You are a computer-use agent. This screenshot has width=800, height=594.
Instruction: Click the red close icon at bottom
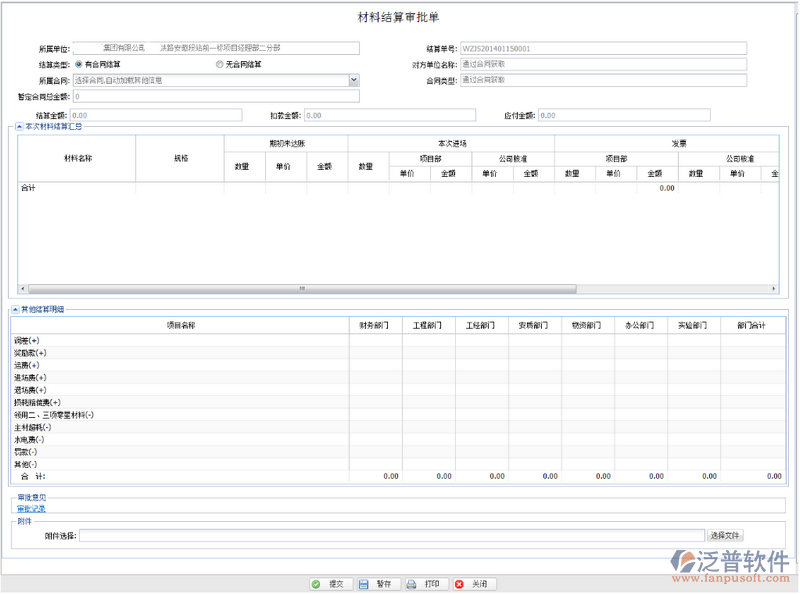460,584
